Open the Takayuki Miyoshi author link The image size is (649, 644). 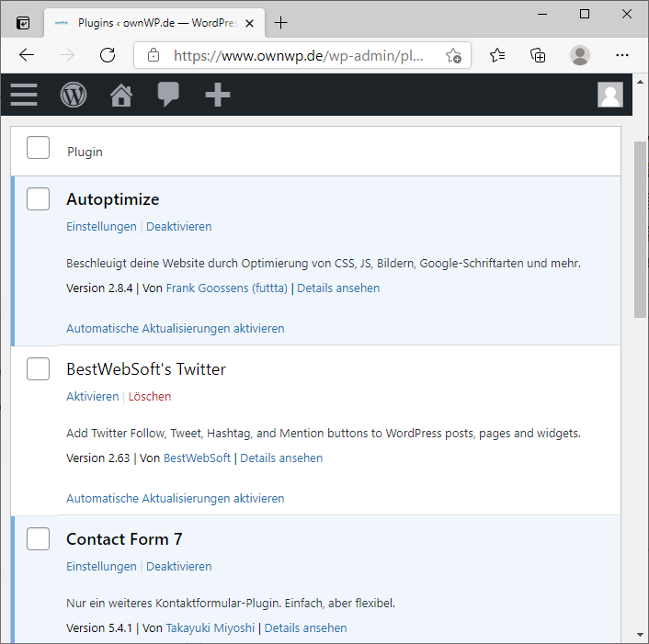pos(211,628)
